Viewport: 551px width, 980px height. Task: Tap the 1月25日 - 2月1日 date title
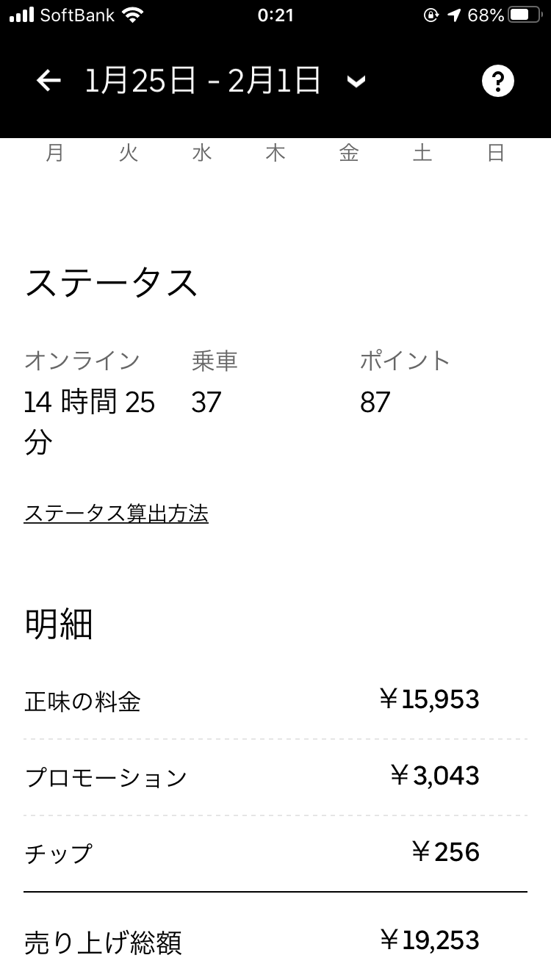click(x=203, y=81)
